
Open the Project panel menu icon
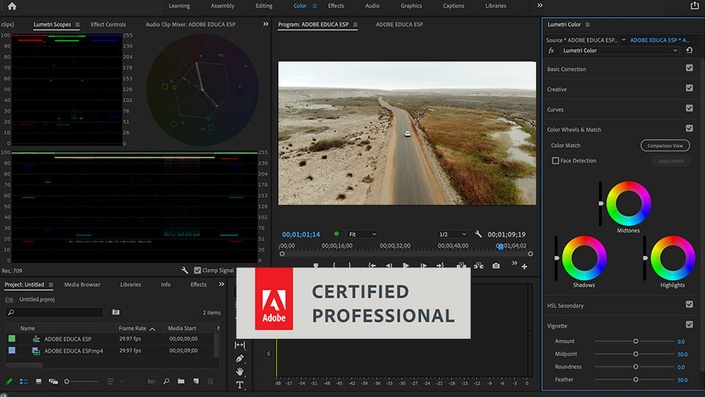(x=51, y=285)
